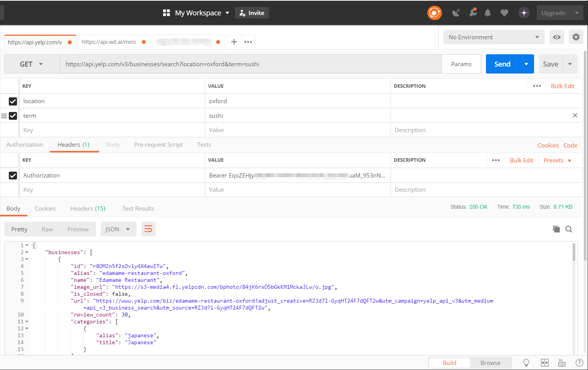Image resolution: width=588 pixels, height=370 pixels.
Task: Switch response view to Preview
Action: (x=78, y=229)
